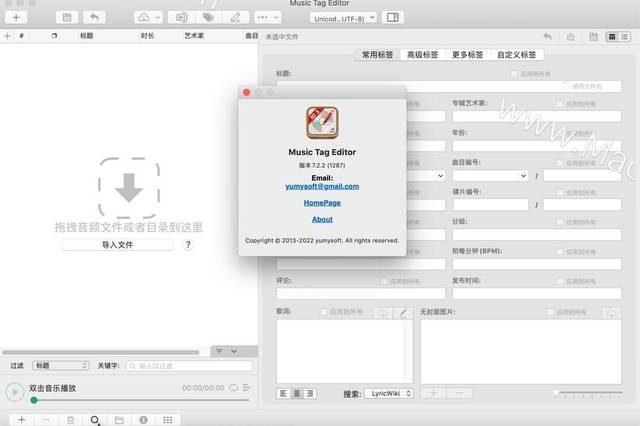Screen dimensions: 640x426
Task: Toggle the use file name checkbox
Action: pyautogui.click(x=566, y=86)
